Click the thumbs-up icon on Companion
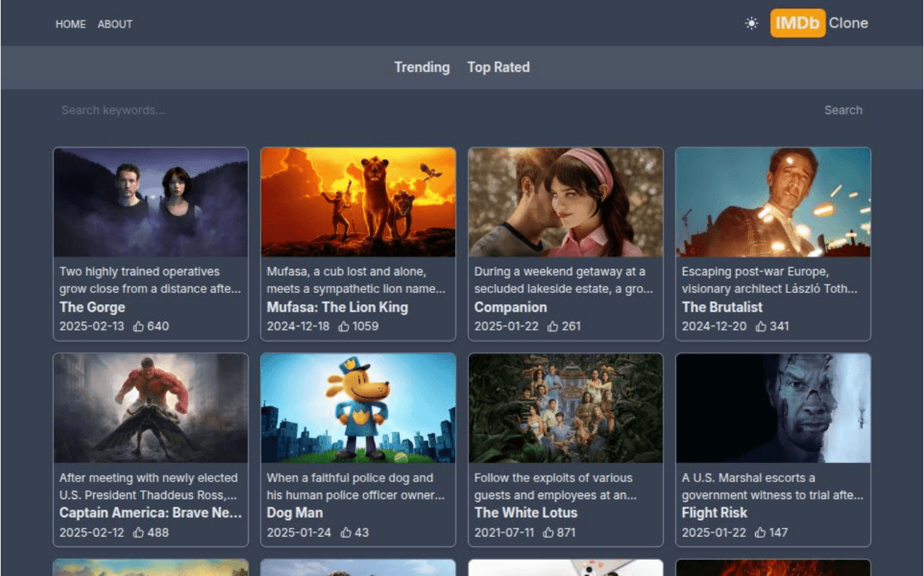Viewport: 924px width, 576px height. coord(553,326)
